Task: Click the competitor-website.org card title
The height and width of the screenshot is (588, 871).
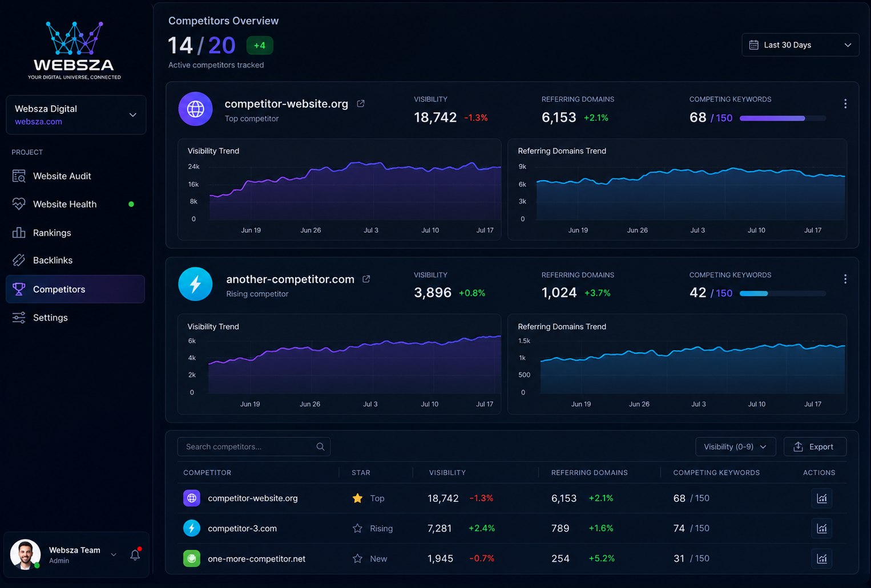Action: click(x=287, y=104)
